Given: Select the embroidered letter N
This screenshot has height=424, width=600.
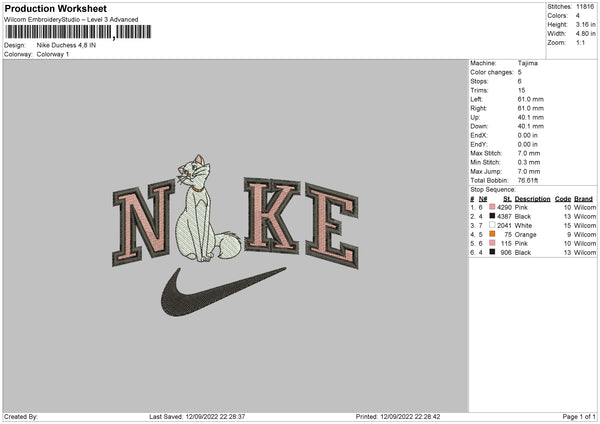Looking at the screenshot, I should [142, 223].
